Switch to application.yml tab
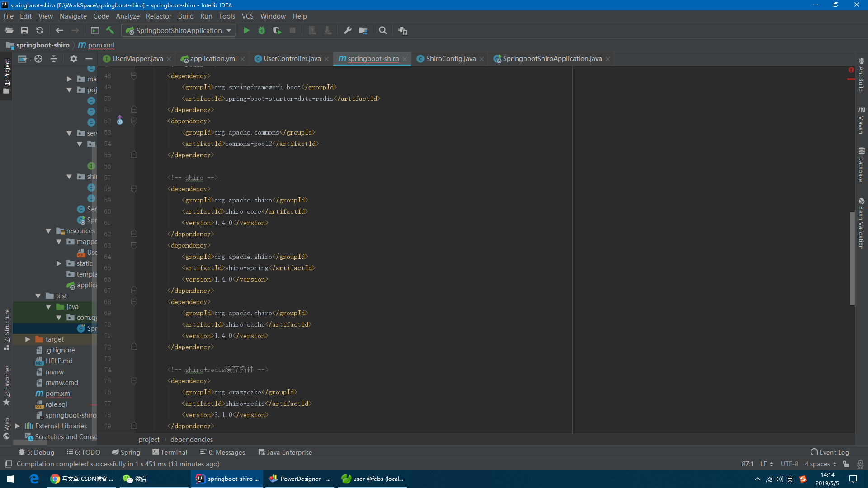This screenshot has width=868, height=488. pyautogui.click(x=213, y=59)
